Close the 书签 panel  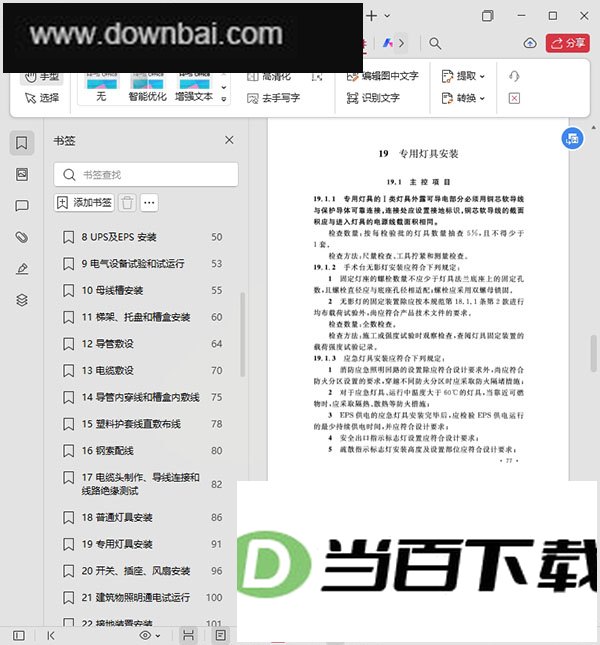coord(229,140)
